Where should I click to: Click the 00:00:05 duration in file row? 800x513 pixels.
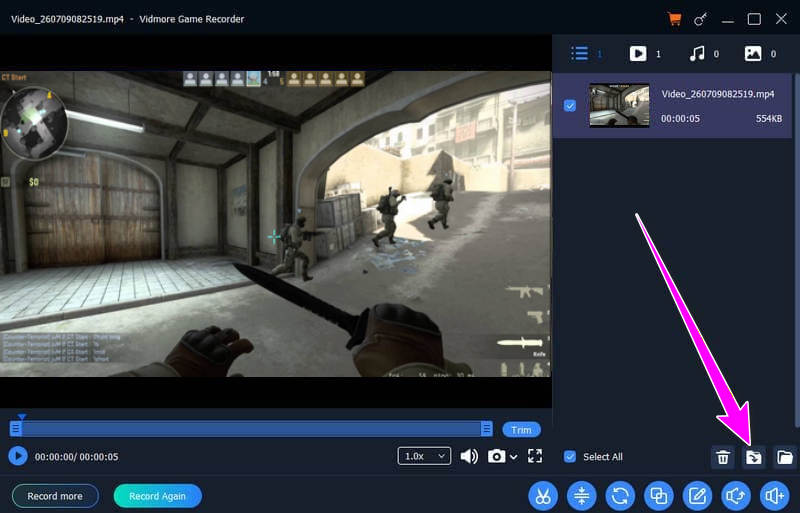[680, 118]
